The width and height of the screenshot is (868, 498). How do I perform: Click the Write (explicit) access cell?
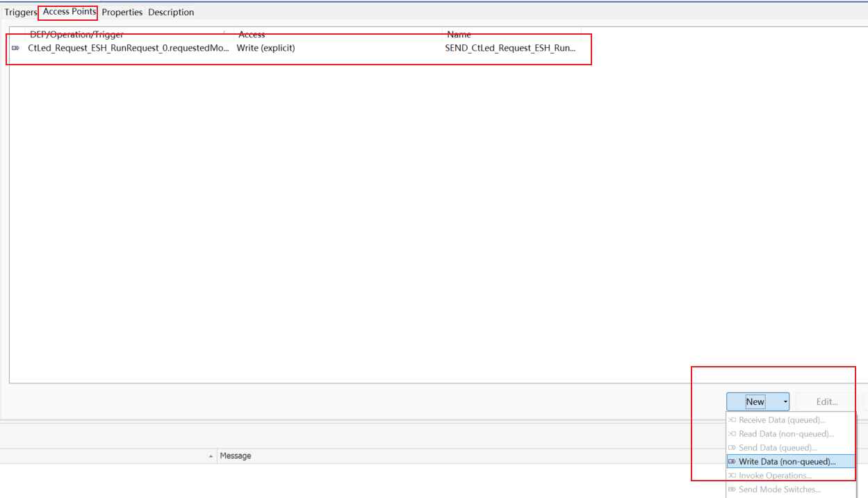(265, 48)
